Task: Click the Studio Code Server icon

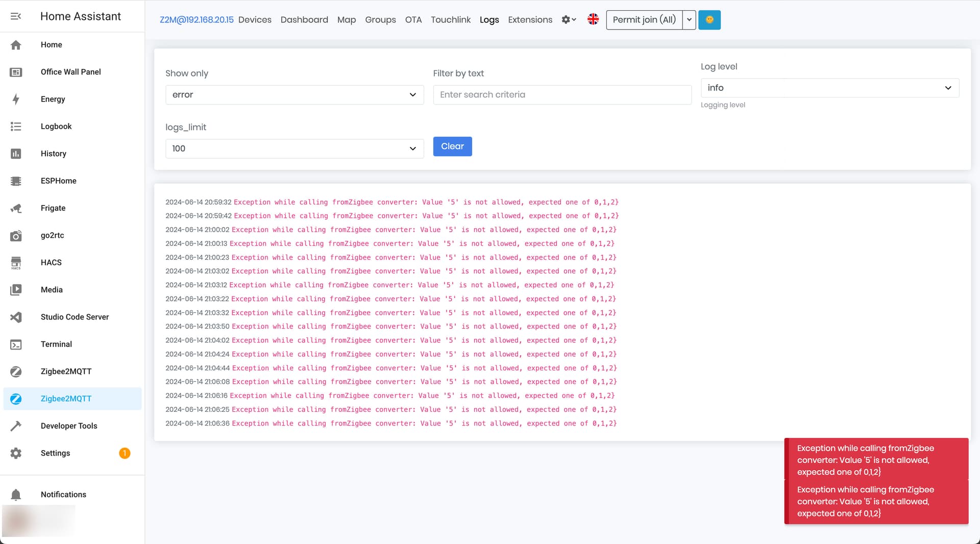Action: pos(16,317)
